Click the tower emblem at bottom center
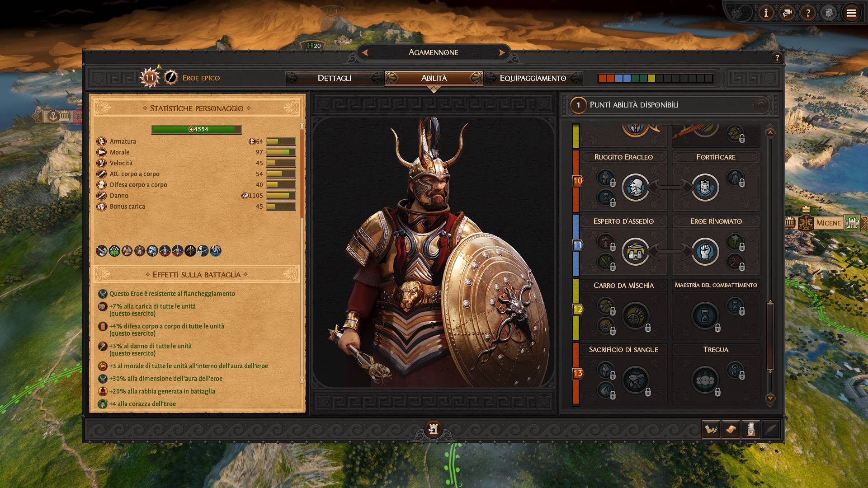The height and width of the screenshot is (488, 868). point(433,428)
